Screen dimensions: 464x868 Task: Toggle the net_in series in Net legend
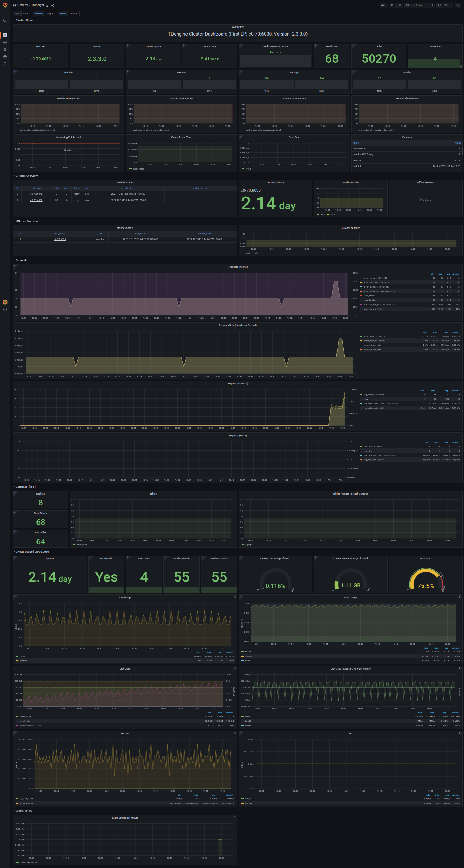[248, 799]
